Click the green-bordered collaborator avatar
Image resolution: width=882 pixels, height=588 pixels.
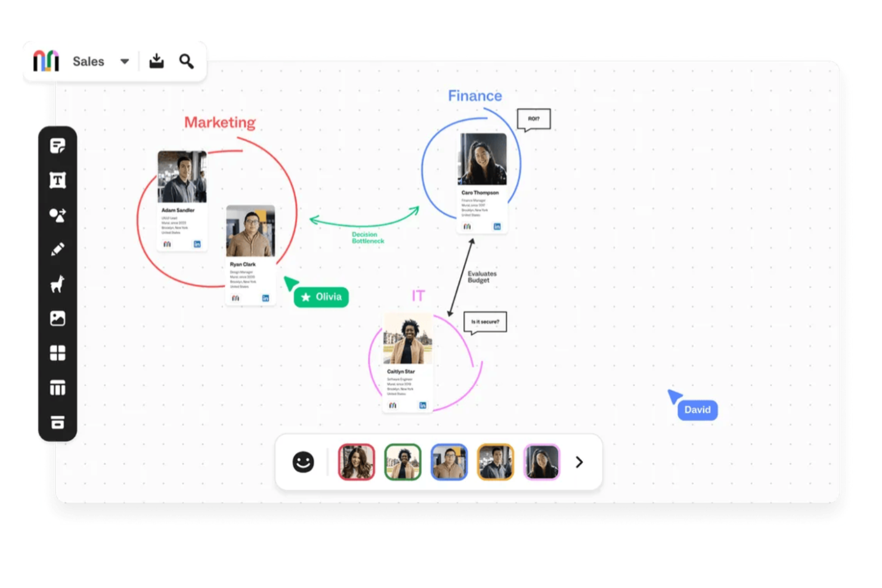tap(403, 462)
